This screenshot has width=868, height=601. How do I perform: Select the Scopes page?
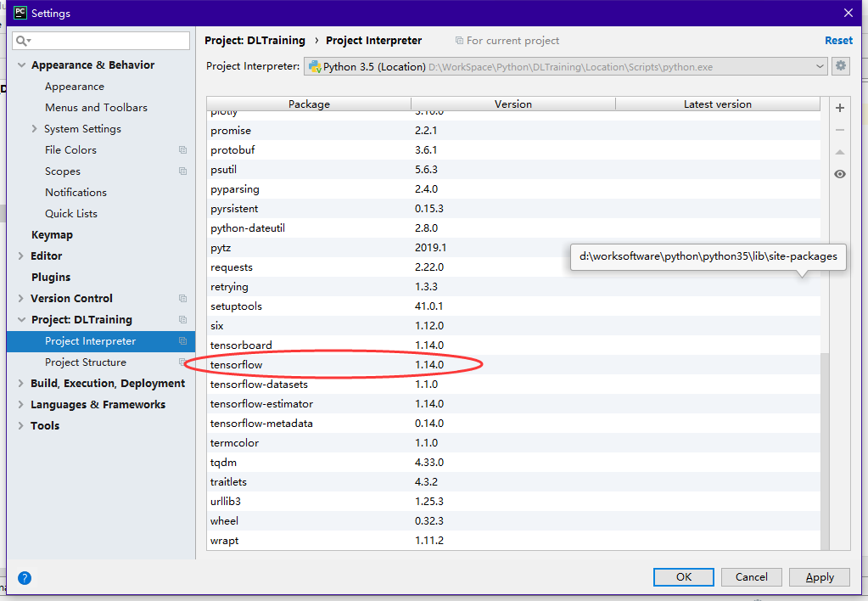click(x=63, y=171)
